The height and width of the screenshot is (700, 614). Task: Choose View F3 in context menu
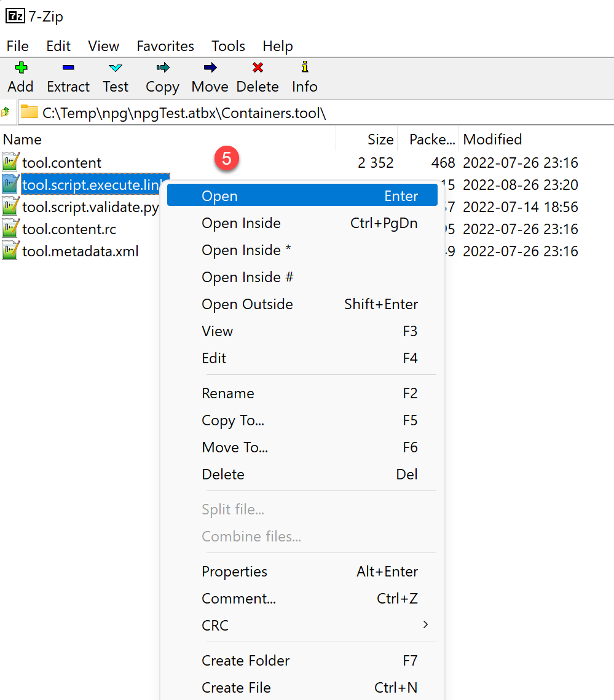click(x=302, y=331)
